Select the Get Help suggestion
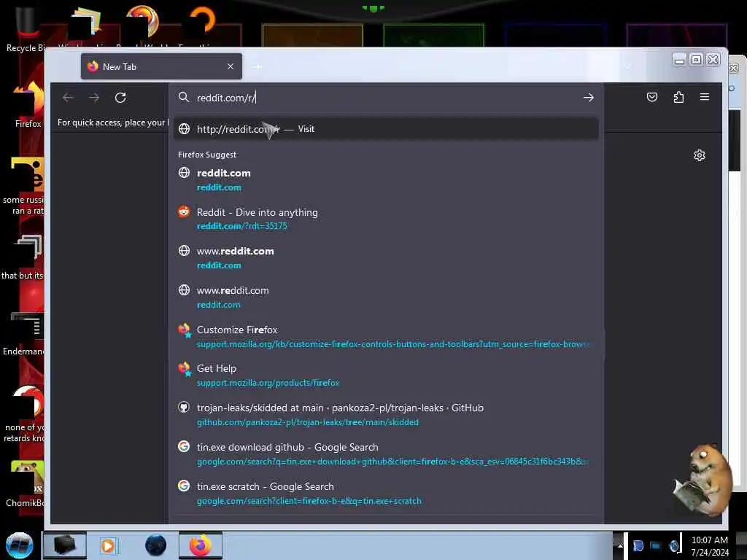747x560 pixels. [x=386, y=376]
